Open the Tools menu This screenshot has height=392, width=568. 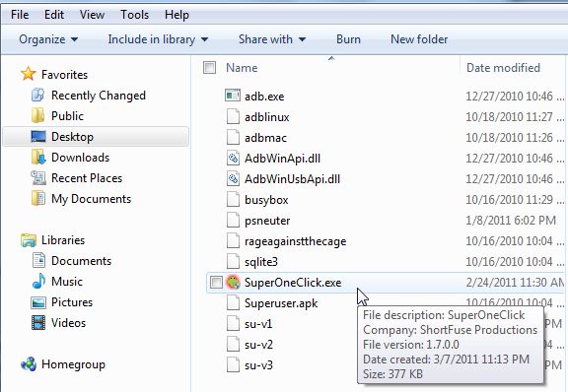pyautogui.click(x=134, y=15)
